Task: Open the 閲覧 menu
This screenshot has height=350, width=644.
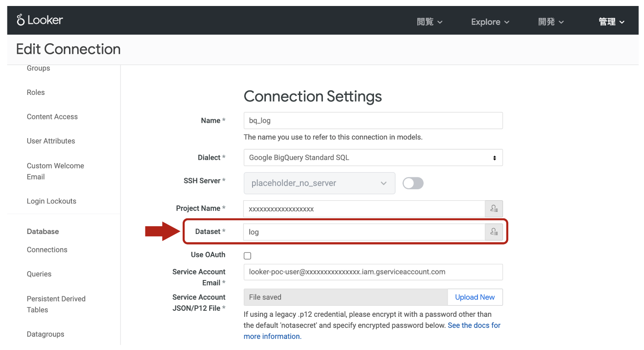Action: point(430,22)
